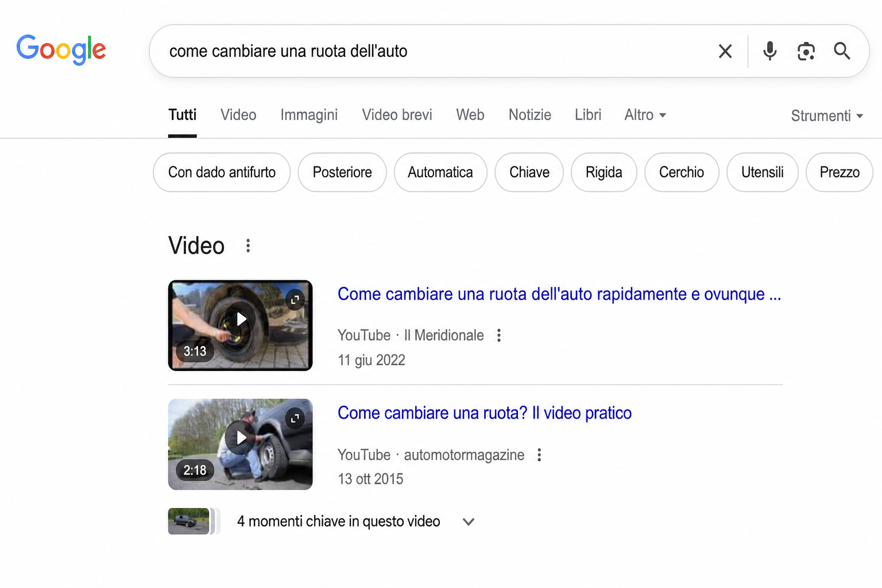Apply the Chiave filter chip
The height and width of the screenshot is (588, 882).
pyautogui.click(x=529, y=172)
